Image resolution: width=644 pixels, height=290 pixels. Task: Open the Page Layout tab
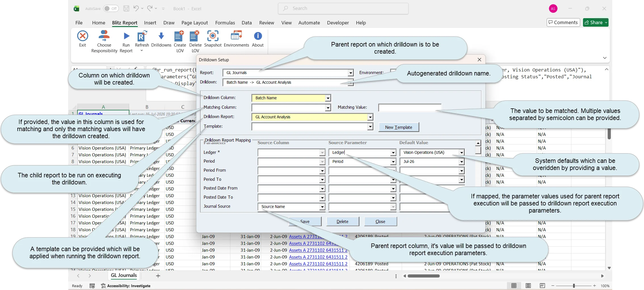195,23
